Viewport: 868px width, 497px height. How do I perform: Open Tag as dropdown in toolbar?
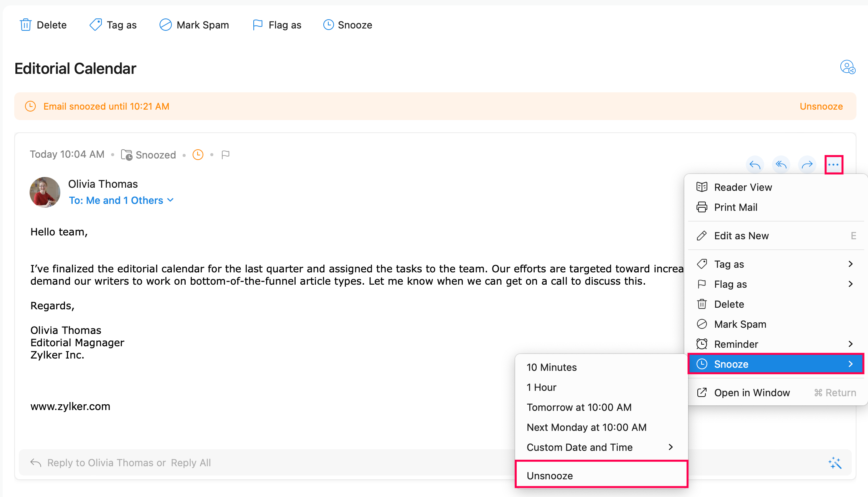(113, 25)
